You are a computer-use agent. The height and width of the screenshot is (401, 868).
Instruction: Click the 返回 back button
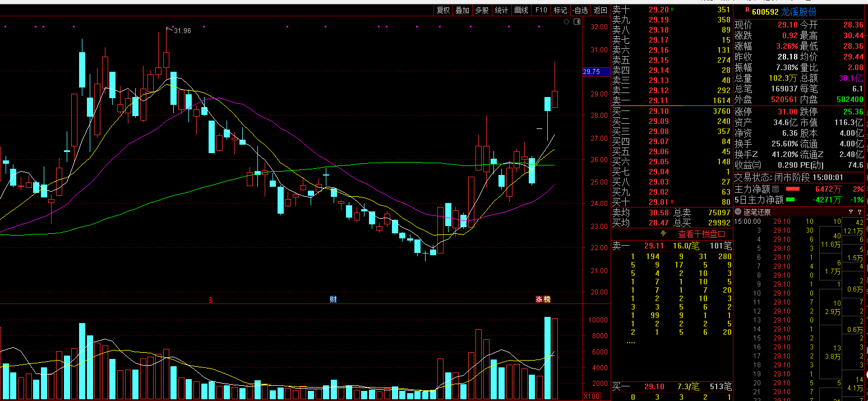[x=601, y=10]
